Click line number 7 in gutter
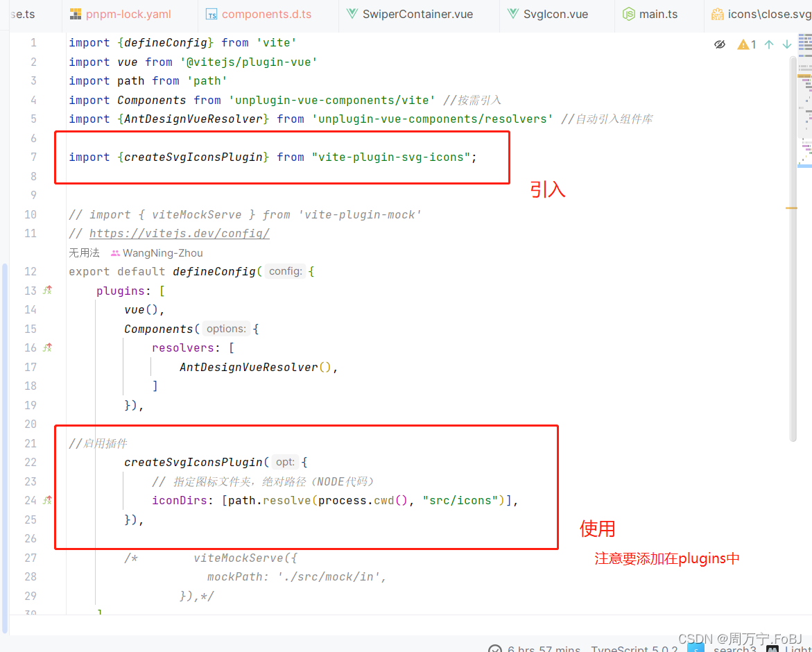This screenshot has height=652, width=812. (34, 157)
